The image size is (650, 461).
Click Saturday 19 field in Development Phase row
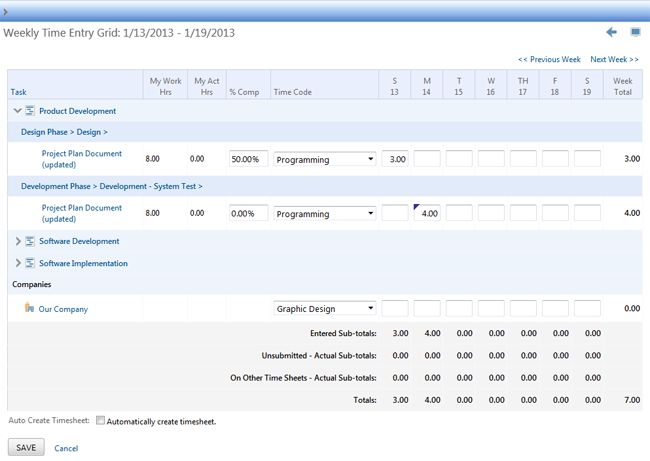pyautogui.click(x=587, y=213)
